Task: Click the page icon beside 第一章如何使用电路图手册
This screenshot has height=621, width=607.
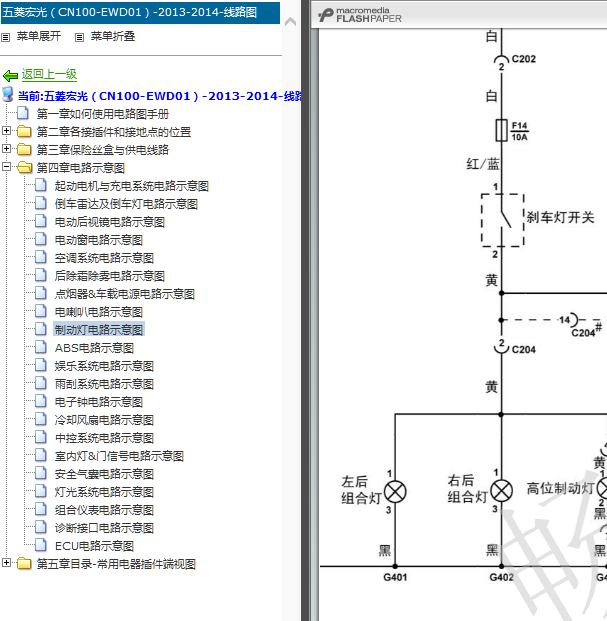Action: [x=23, y=113]
